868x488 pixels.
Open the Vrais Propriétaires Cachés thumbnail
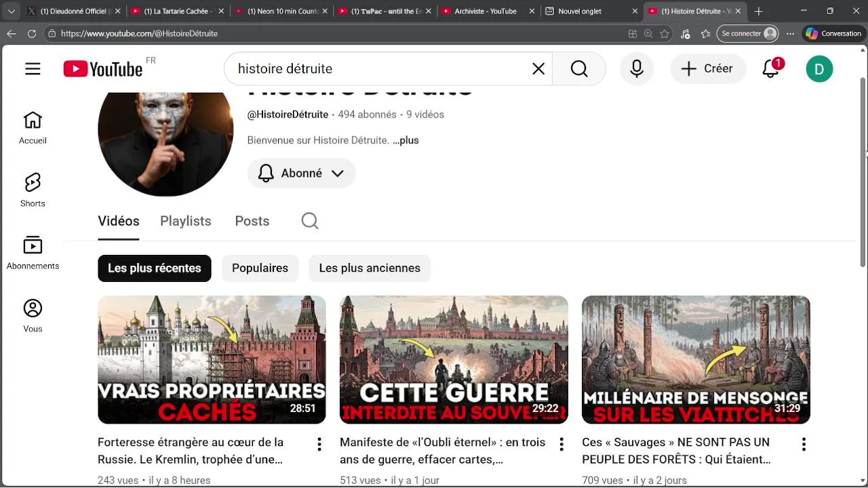point(212,360)
